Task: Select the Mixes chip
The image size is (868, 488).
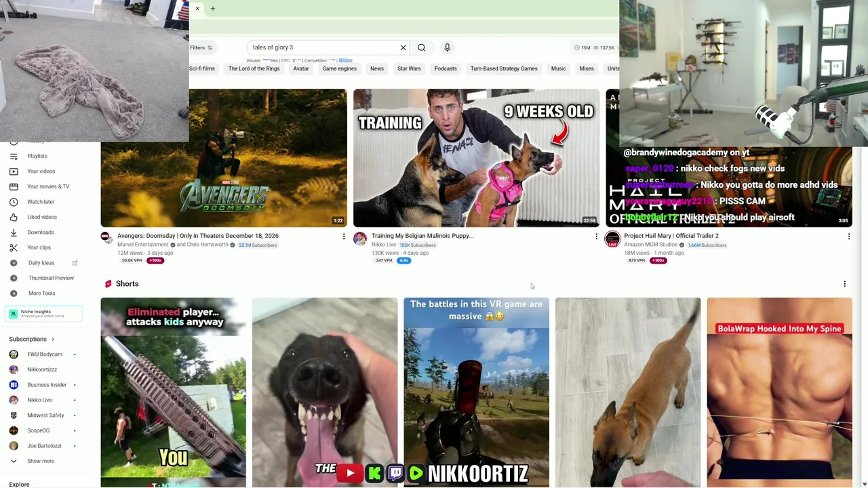Action: point(587,68)
